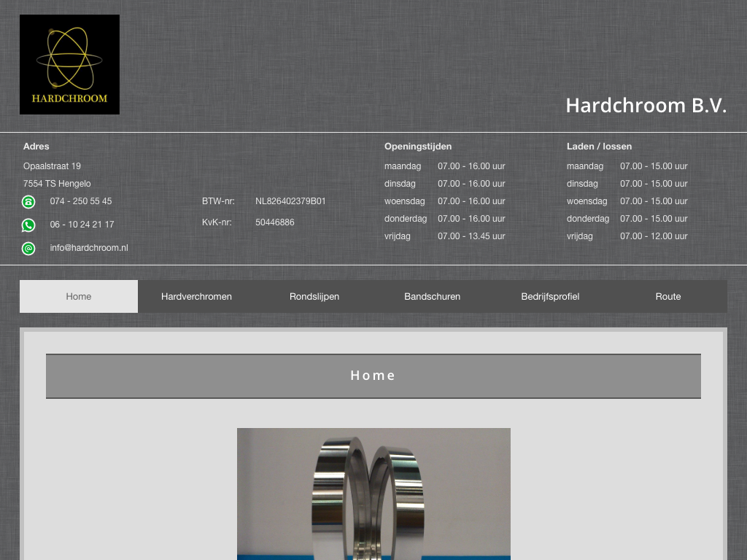Click the Hardchroom atom logo
Viewport: 747px width, 560px height.
[x=69, y=64]
